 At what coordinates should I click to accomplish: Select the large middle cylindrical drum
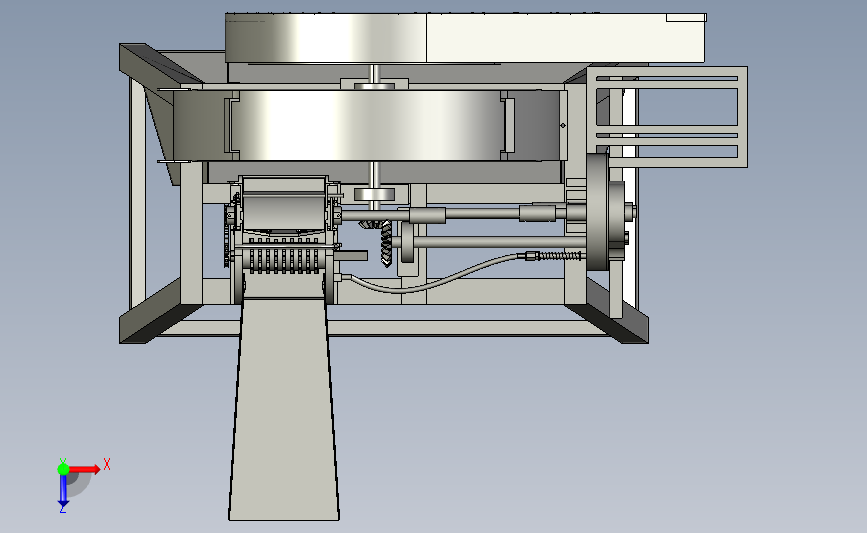point(368,126)
